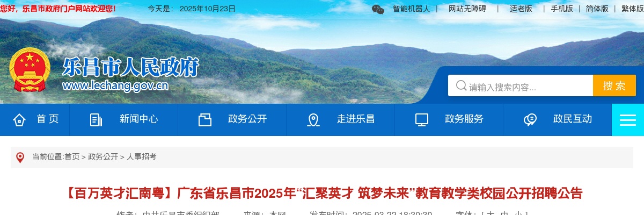Click the location pin icon beside 走进乐昌

(313, 120)
